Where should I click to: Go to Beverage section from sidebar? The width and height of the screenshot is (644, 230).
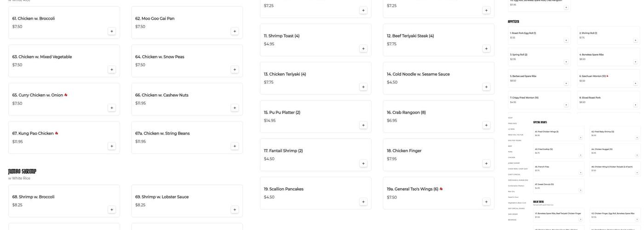(512, 220)
